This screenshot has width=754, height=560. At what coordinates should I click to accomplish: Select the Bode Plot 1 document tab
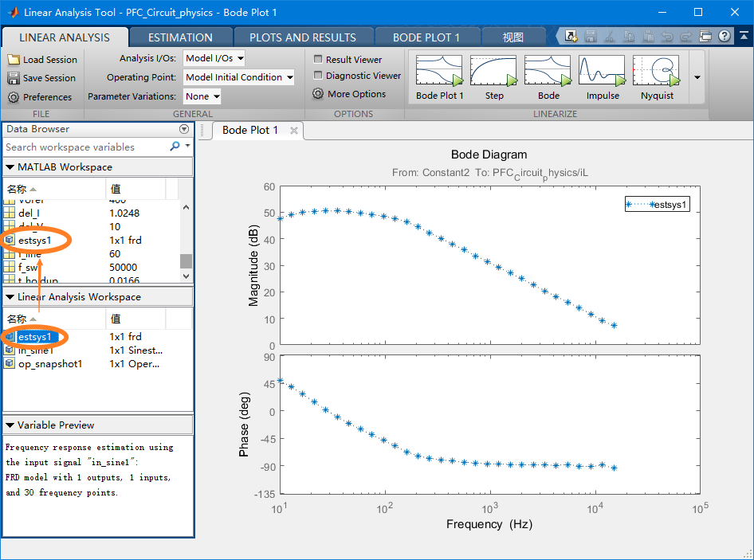point(250,131)
